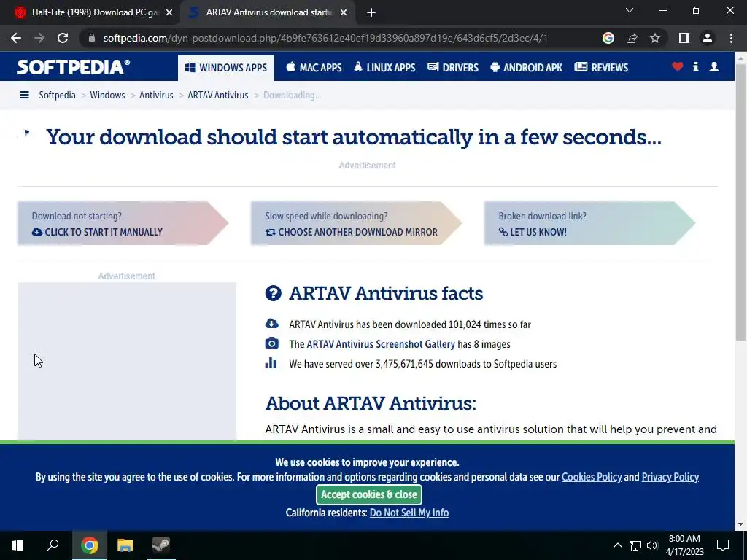This screenshot has height=560, width=747.
Task: Share this page via the share icon
Action: 632,38
